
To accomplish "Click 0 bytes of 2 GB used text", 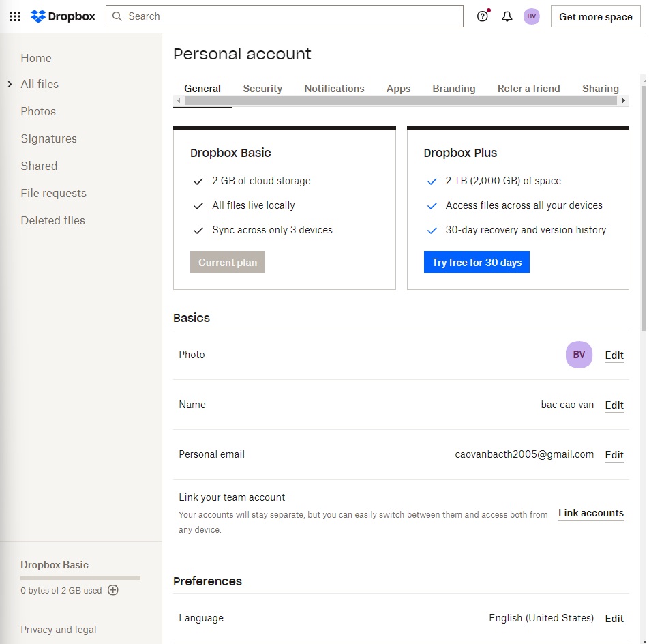I will tap(61, 590).
